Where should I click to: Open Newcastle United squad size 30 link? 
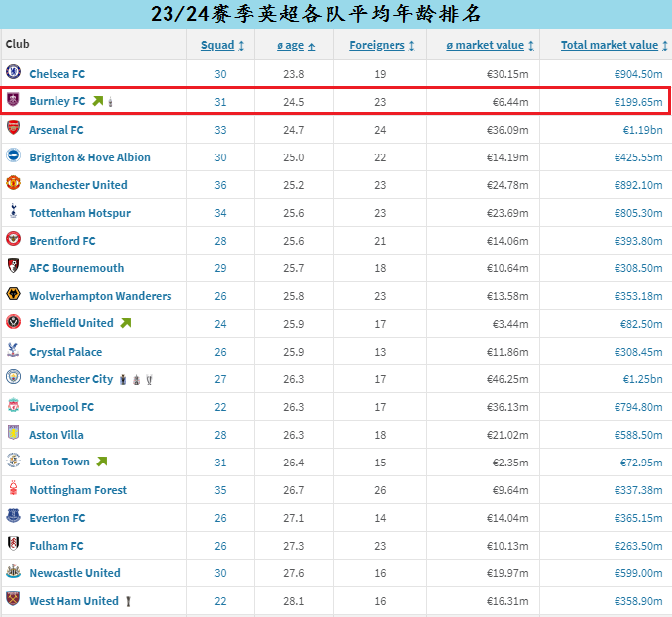pos(220,573)
